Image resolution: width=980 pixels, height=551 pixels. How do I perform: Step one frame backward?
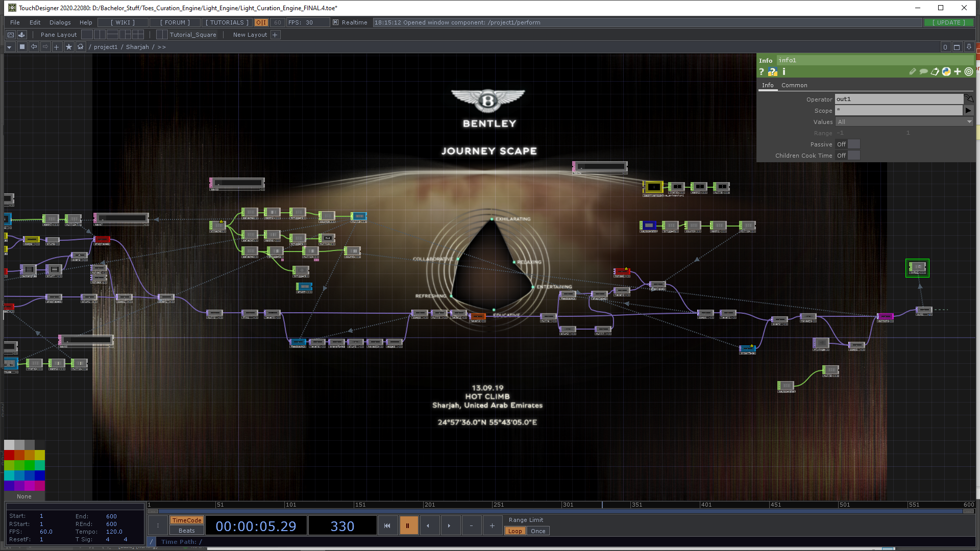(x=429, y=525)
